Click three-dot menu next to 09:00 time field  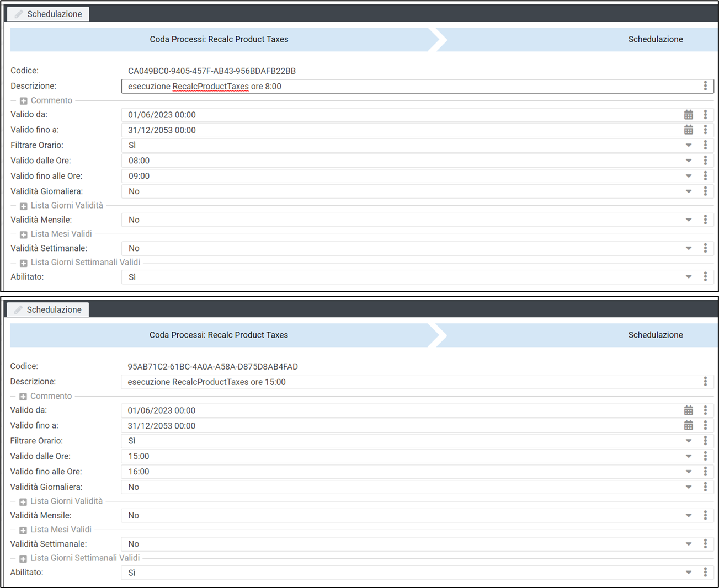point(705,176)
